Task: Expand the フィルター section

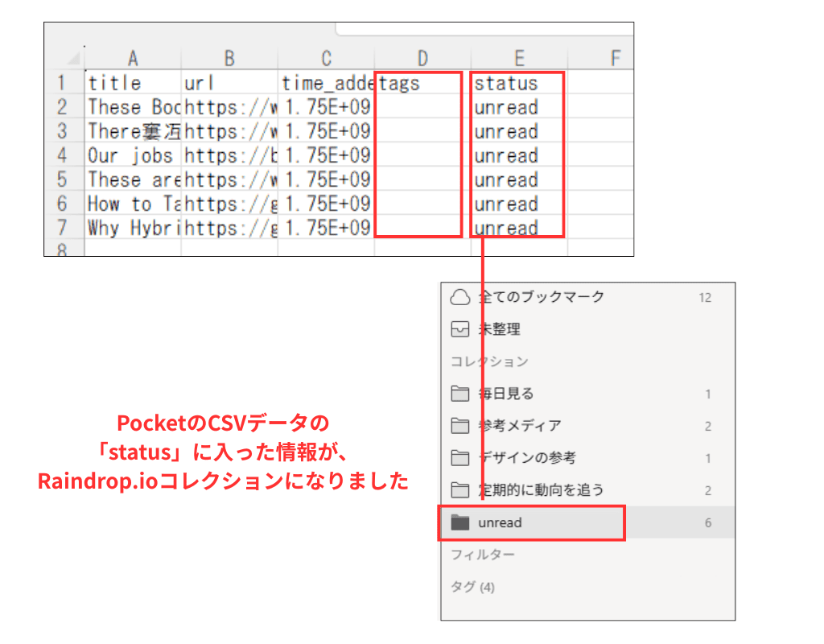Action: coord(483,555)
